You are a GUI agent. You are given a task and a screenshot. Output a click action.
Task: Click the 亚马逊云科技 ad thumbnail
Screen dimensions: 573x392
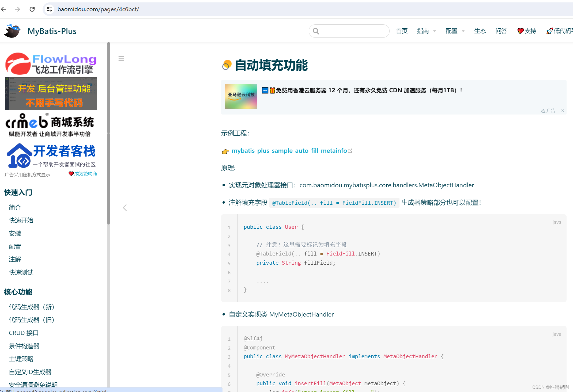241,96
